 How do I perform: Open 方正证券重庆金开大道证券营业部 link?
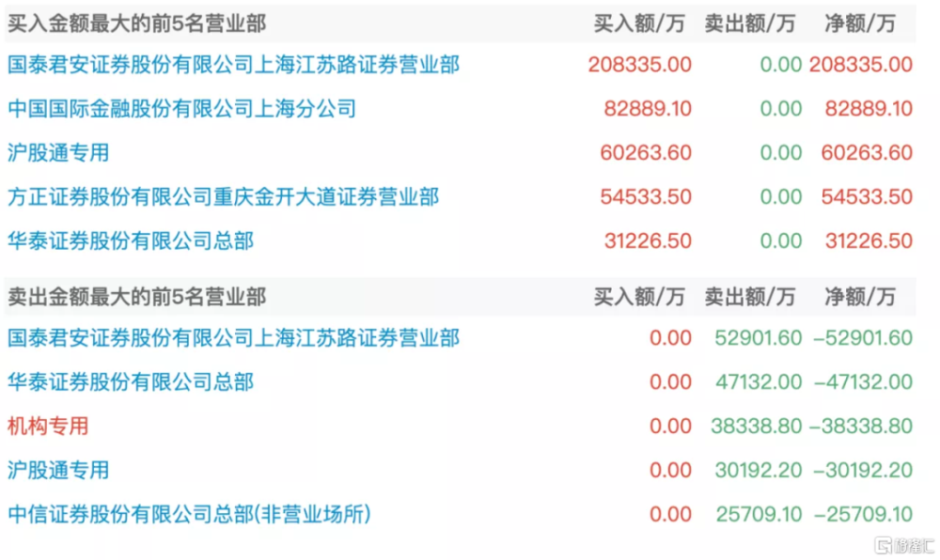[223, 196]
